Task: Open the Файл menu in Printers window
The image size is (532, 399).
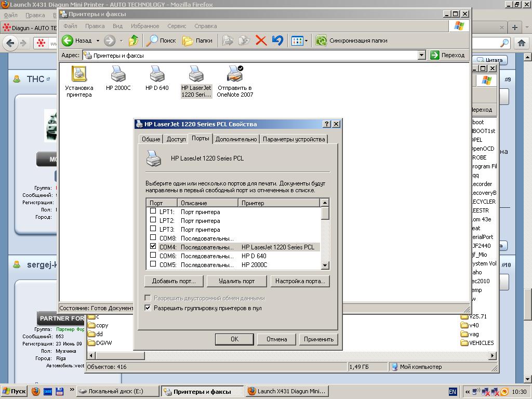Action: pos(70,26)
